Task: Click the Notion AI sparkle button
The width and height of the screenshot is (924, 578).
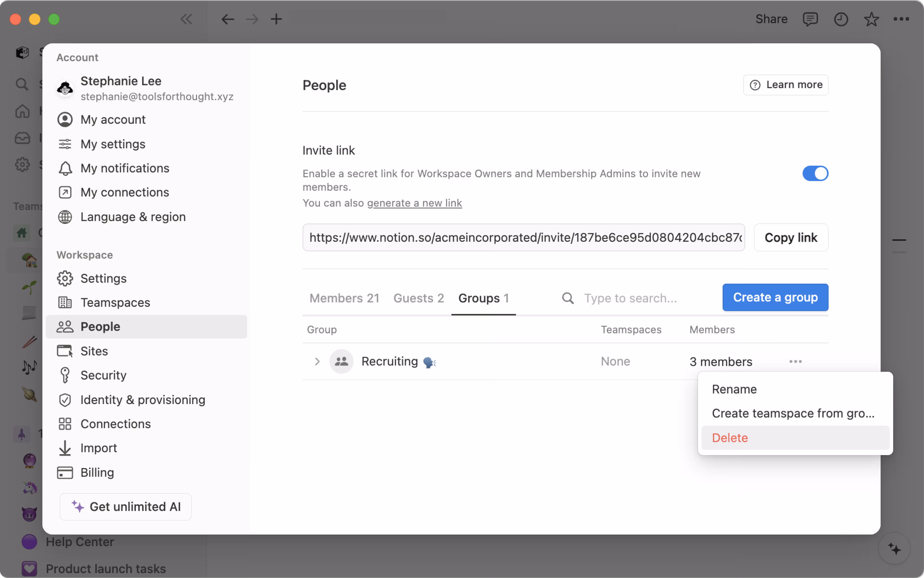Action: (894, 549)
